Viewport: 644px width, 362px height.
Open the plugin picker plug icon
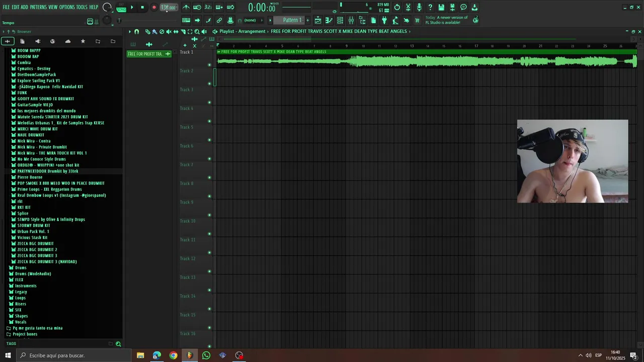coord(384,20)
